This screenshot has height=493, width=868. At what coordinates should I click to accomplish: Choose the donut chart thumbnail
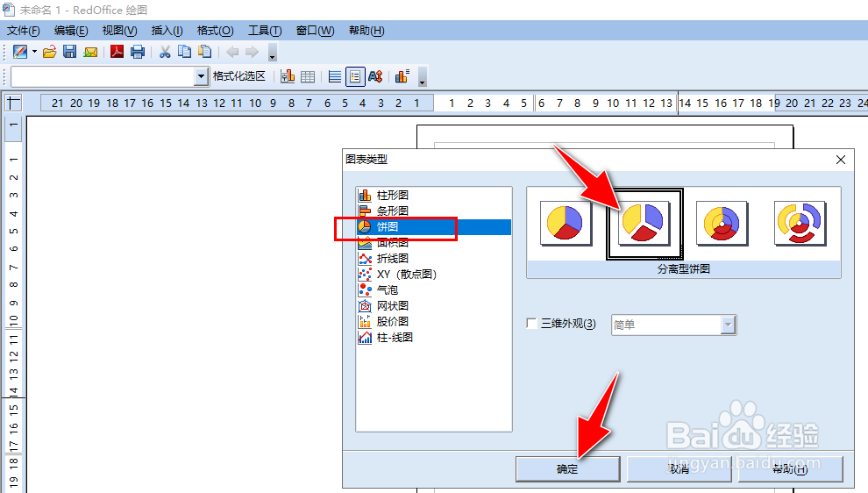click(722, 223)
